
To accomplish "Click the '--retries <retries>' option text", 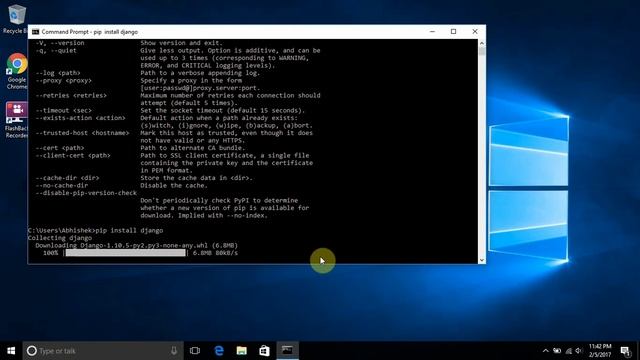I will coord(71,96).
